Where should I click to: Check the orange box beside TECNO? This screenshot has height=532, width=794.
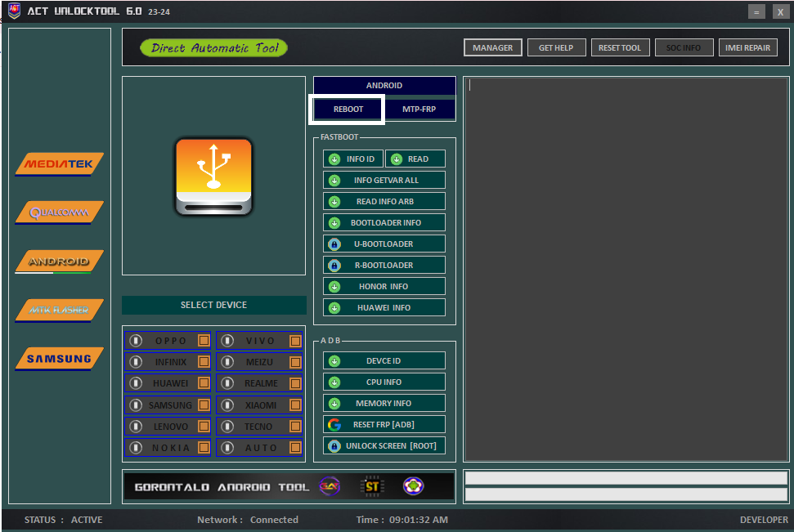click(x=295, y=427)
